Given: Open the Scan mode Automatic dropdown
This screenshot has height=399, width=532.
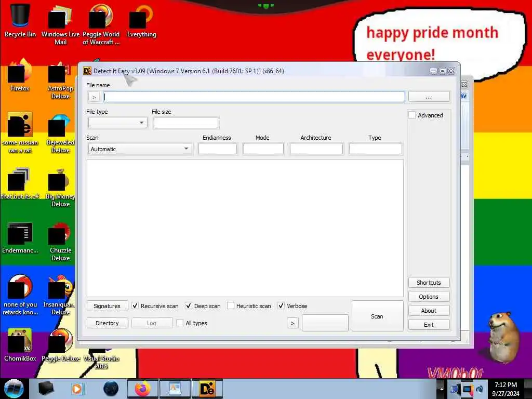Looking at the screenshot, I should (140, 149).
